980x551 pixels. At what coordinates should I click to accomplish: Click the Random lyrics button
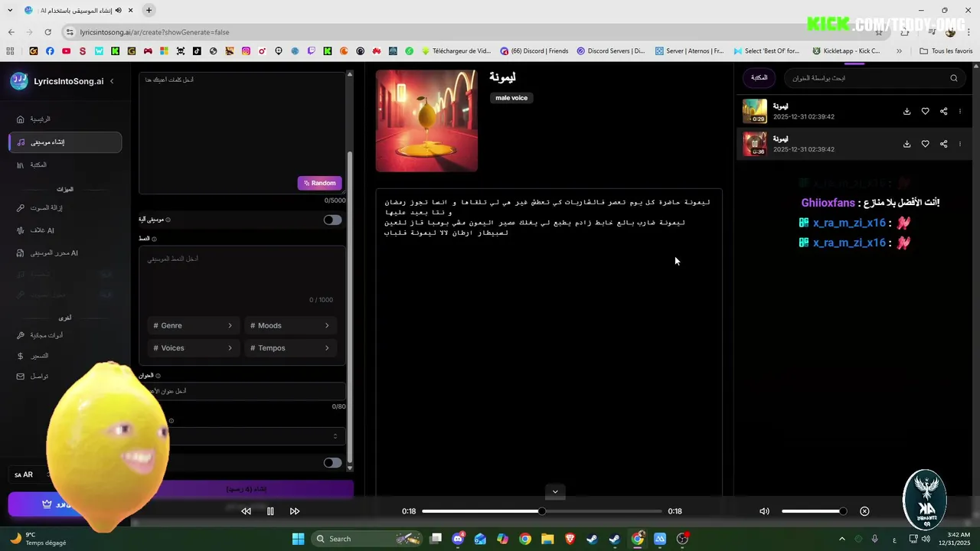point(319,183)
